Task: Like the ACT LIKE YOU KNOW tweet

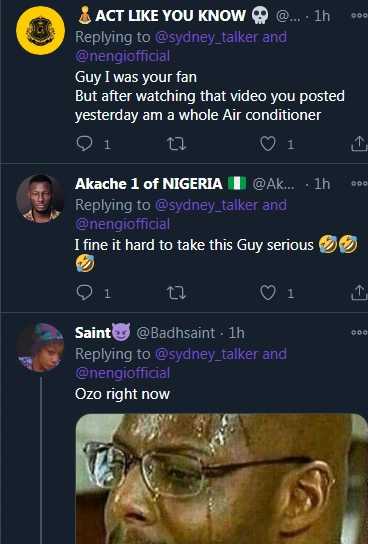Action: click(268, 143)
